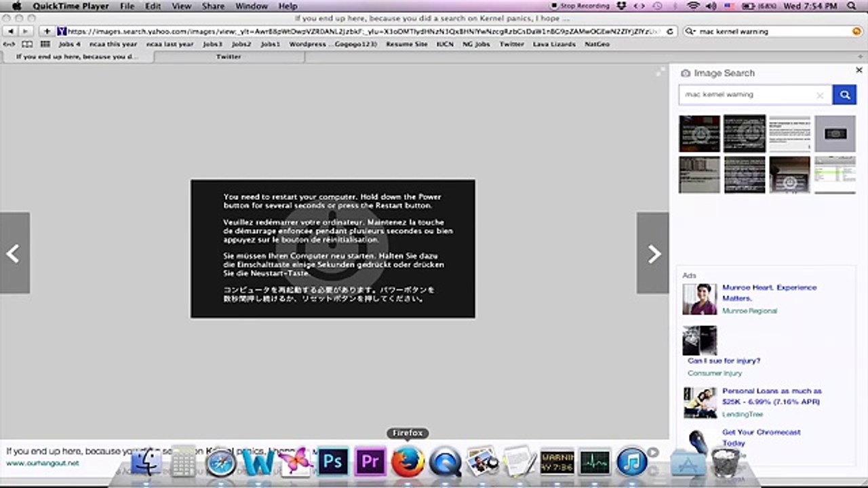Open the Apple menu
Image resolution: width=868 pixels, height=488 pixels.
click(x=16, y=6)
